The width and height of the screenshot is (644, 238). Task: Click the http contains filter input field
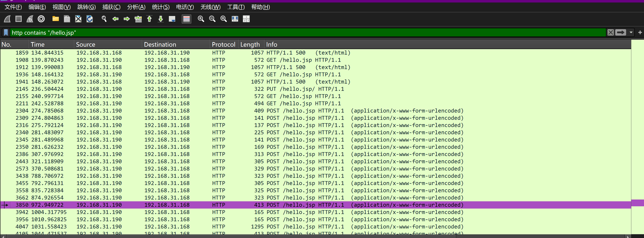coord(300,33)
